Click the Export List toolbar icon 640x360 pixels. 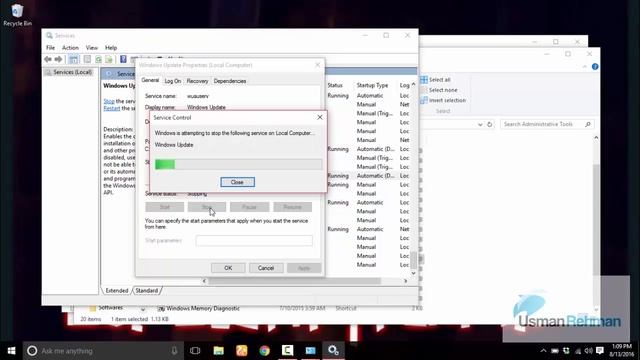(x=109, y=60)
